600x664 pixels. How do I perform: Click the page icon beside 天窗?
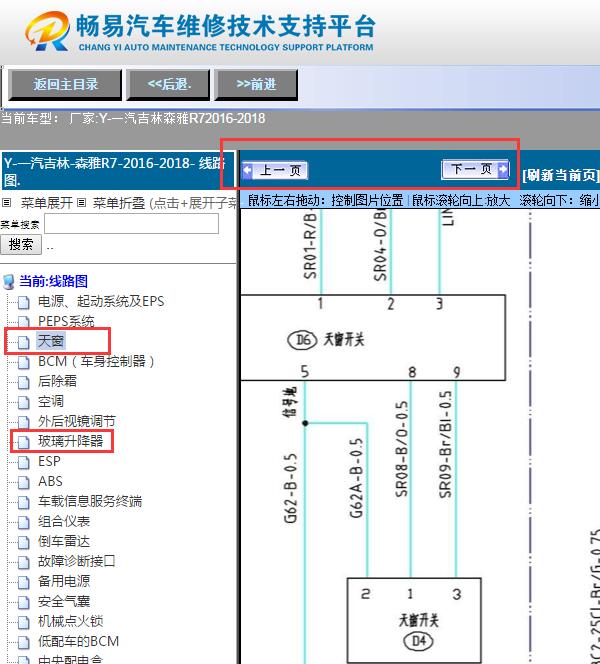(x=24, y=342)
